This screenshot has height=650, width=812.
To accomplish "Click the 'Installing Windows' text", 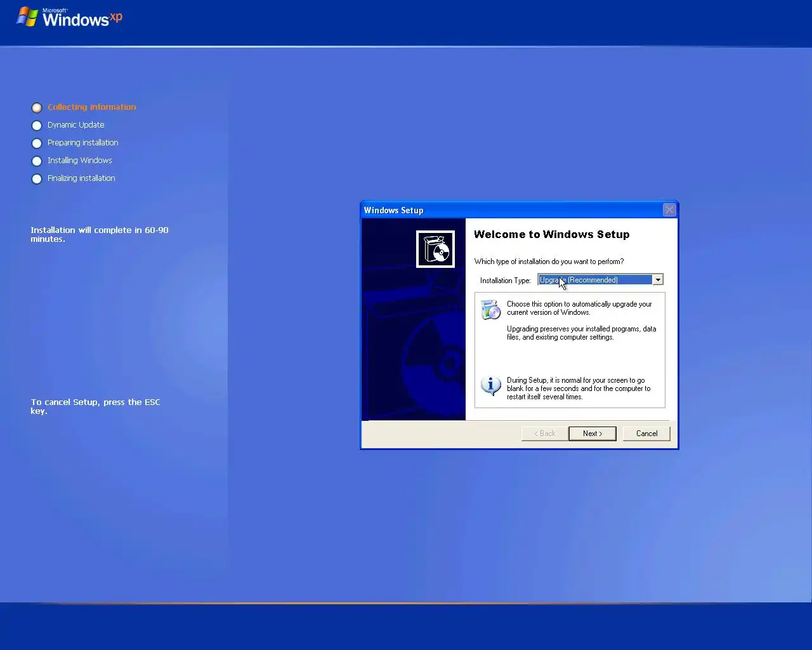I will [x=80, y=161].
